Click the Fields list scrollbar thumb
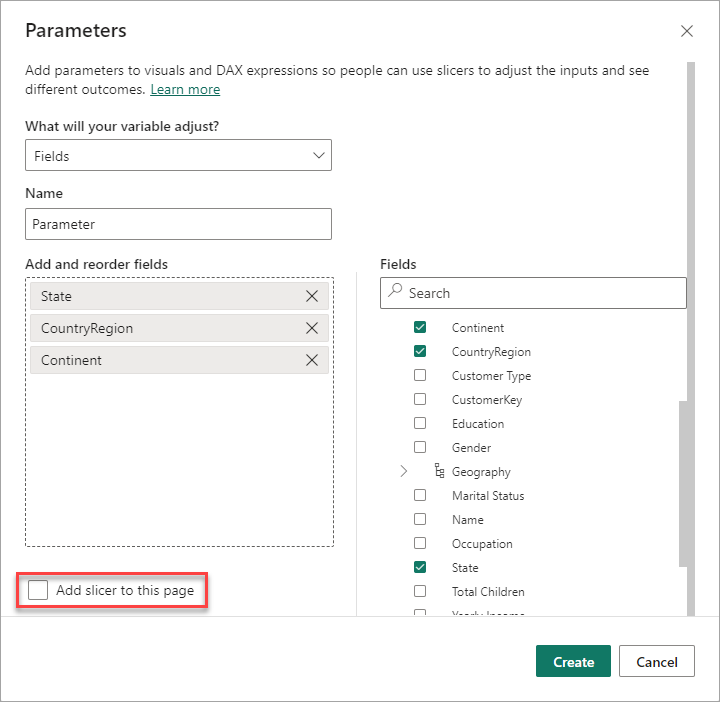Viewport: 720px width, 702px height. (683, 484)
